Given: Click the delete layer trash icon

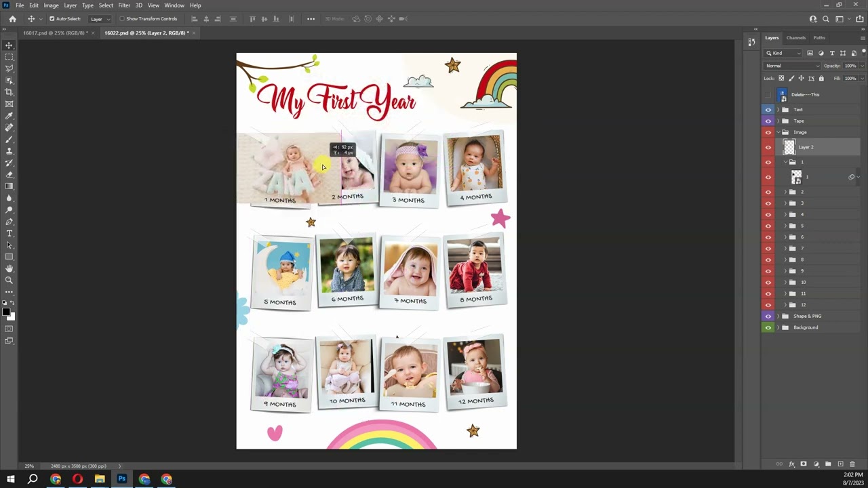Looking at the screenshot, I should (x=852, y=464).
